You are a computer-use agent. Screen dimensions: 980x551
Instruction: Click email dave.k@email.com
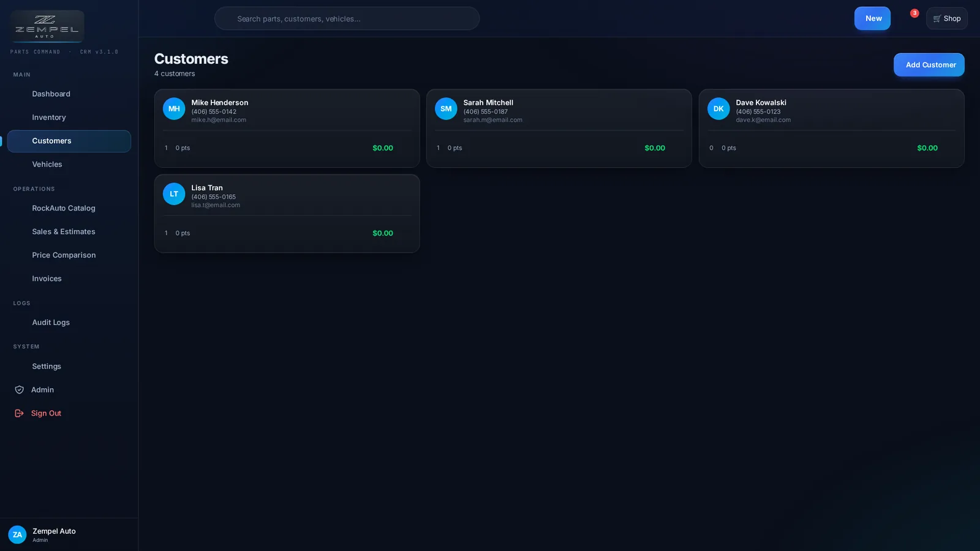[763, 120]
